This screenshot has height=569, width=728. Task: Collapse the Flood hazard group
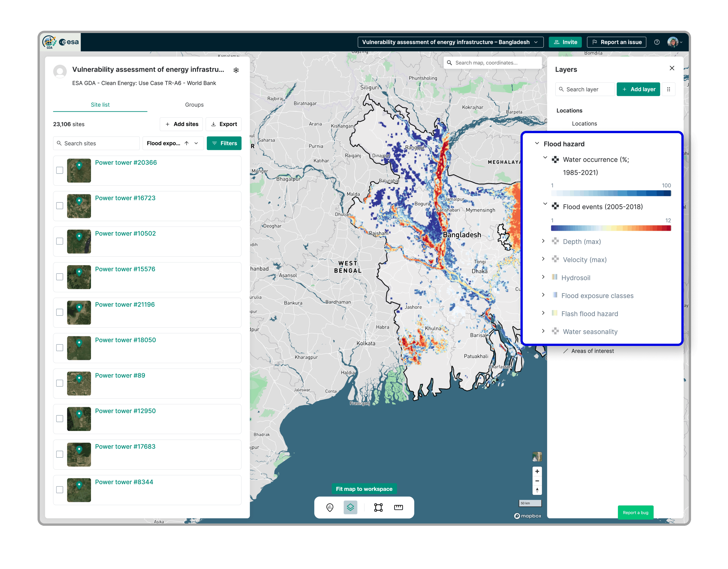point(537,143)
